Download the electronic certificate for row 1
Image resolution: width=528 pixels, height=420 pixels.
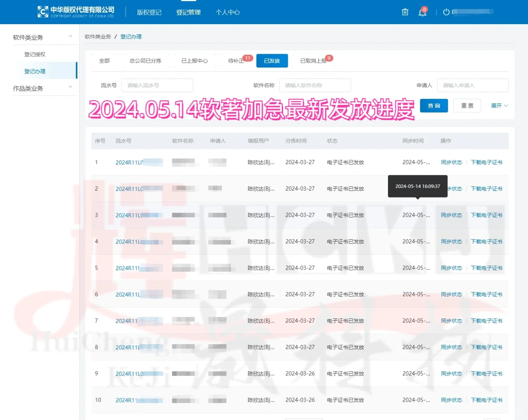(486, 162)
